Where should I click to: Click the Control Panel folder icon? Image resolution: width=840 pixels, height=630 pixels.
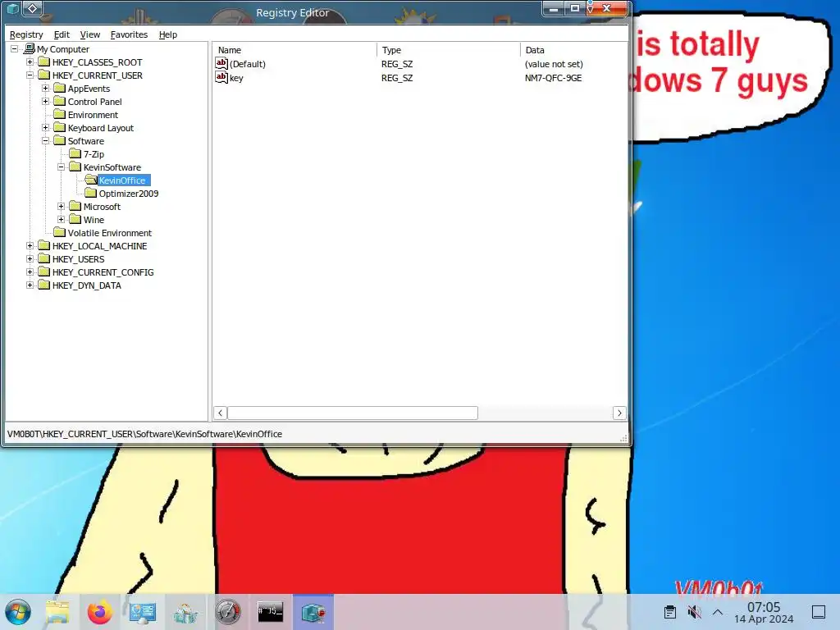(x=59, y=101)
